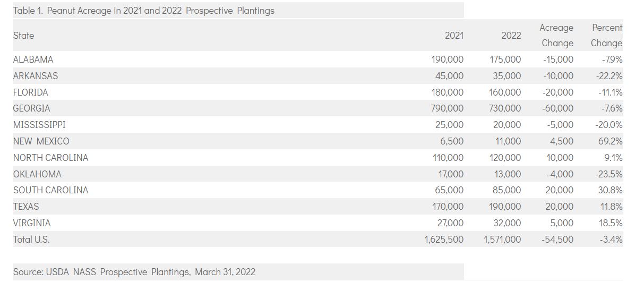The image size is (644, 290).
Task: Click the 2022 column header
Action: (511, 36)
